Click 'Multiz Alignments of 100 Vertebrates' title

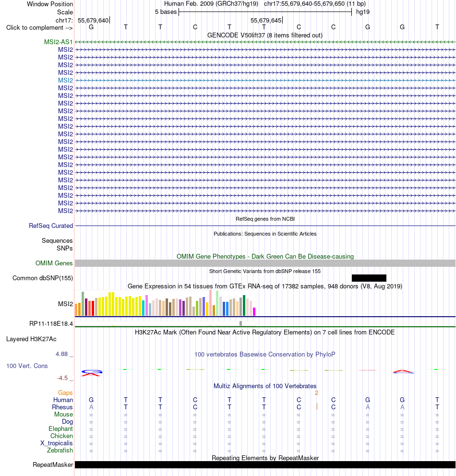pyautogui.click(x=265, y=386)
